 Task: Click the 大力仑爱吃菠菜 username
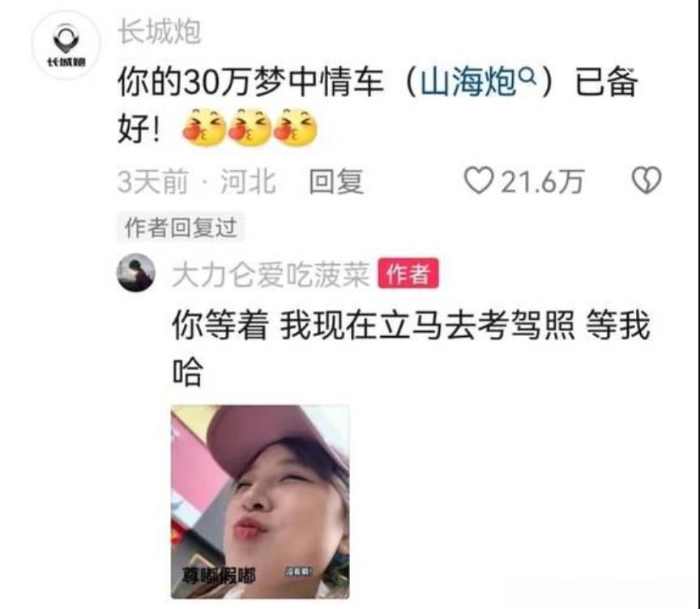tap(271, 275)
